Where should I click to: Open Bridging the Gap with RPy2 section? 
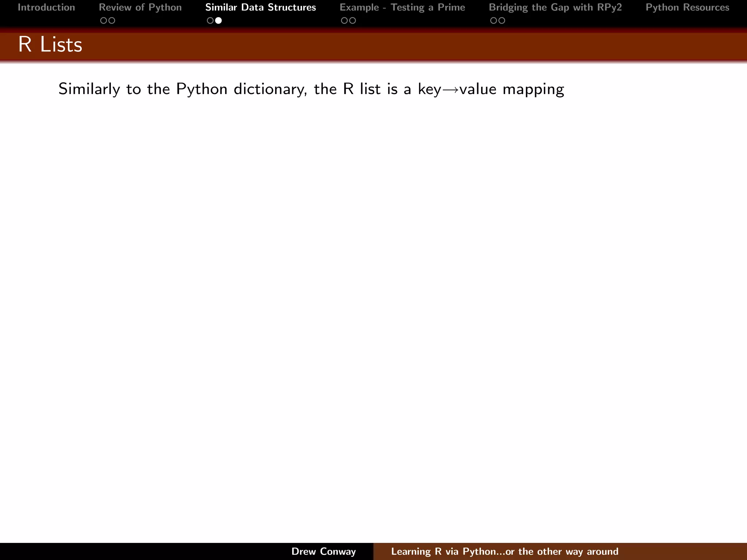(555, 8)
